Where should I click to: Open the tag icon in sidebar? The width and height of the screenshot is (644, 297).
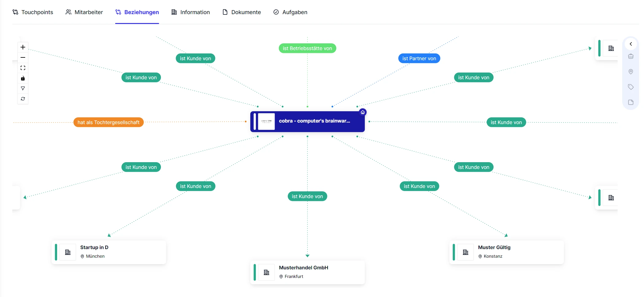(630, 87)
